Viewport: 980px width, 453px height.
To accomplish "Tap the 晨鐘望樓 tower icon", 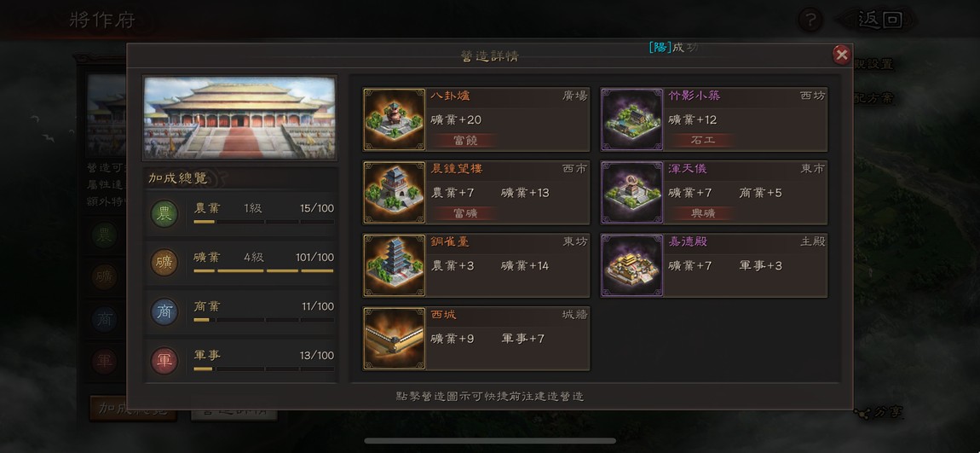I will click(x=395, y=193).
